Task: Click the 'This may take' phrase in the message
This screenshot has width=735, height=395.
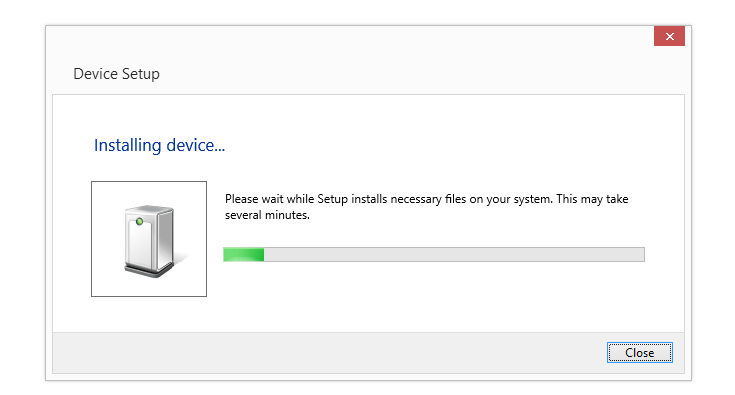Action: (x=592, y=199)
